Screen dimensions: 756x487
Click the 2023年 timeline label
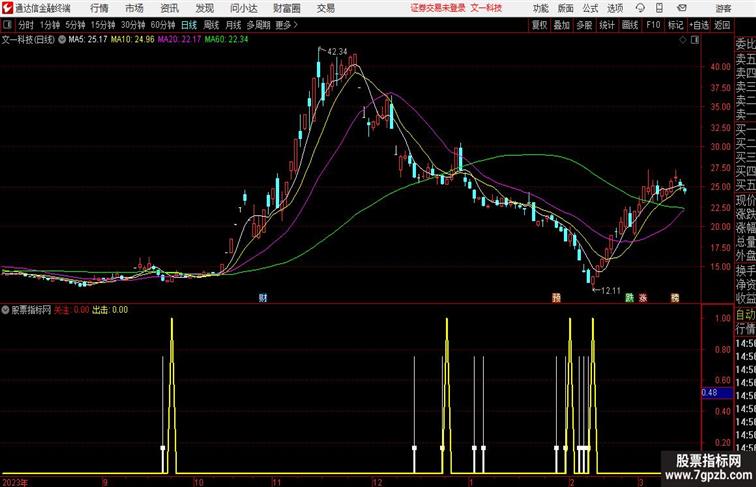pos(15,482)
